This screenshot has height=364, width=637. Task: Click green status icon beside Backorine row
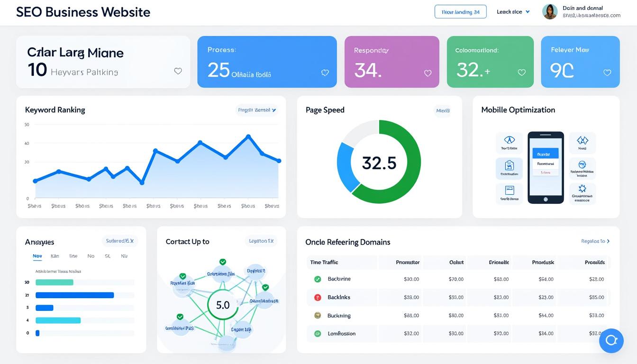pyautogui.click(x=318, y=279)
